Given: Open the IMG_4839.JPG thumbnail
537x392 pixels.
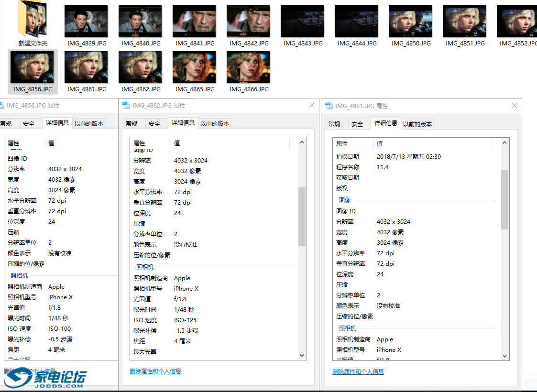Looking at the screenshot, I should (86, 21).
